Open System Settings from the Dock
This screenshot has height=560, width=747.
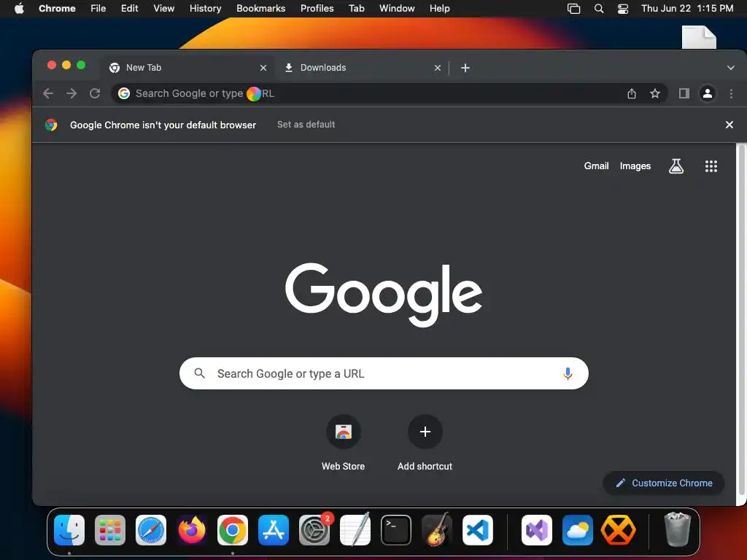pos(314,530)
